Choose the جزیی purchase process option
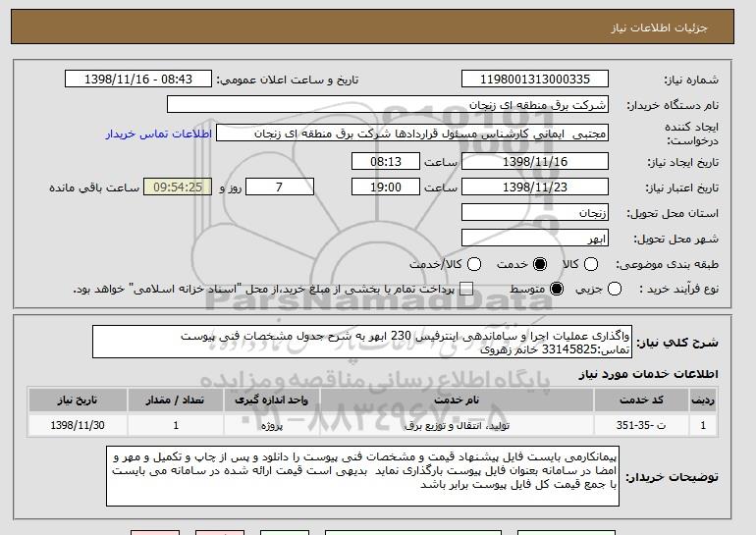The height and width of the screenshot is (535, 756). [x=615, y=289]
